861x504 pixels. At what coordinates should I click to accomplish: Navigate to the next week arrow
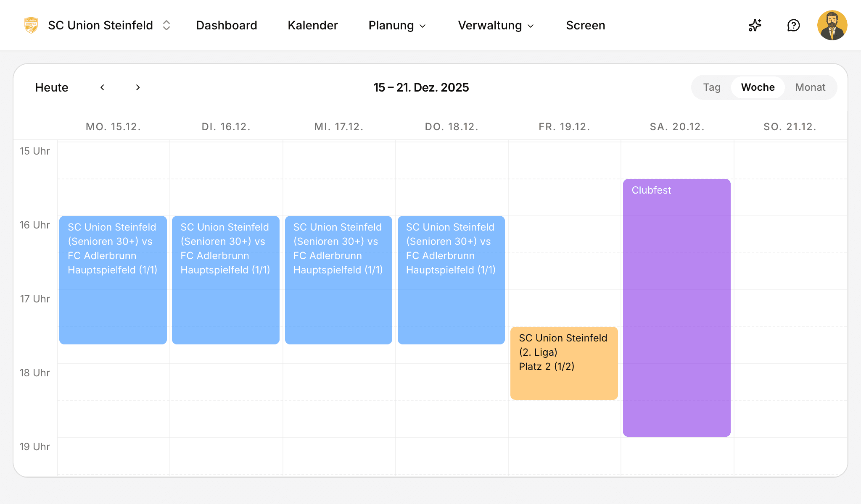[137, 87]
